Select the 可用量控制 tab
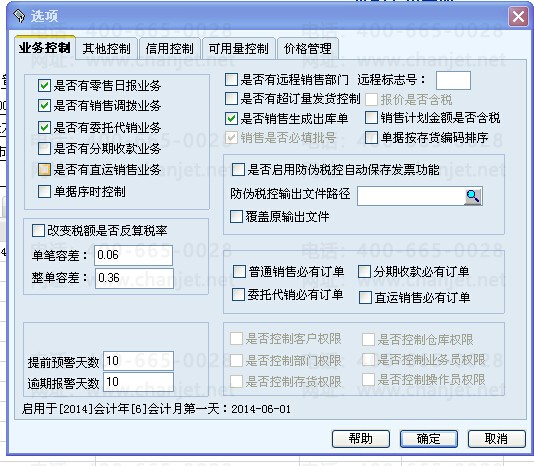 (x=238, y=49)
